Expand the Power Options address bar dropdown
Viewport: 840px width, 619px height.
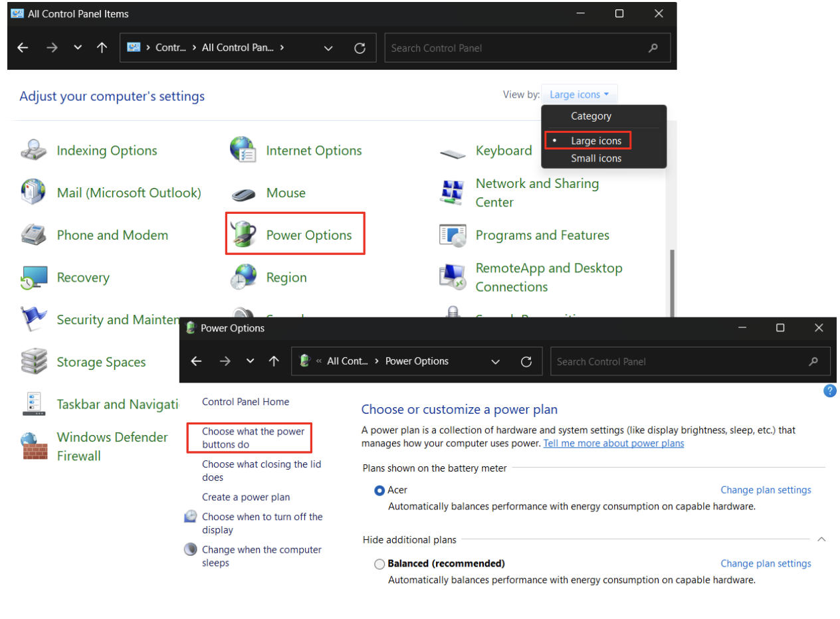495,361
